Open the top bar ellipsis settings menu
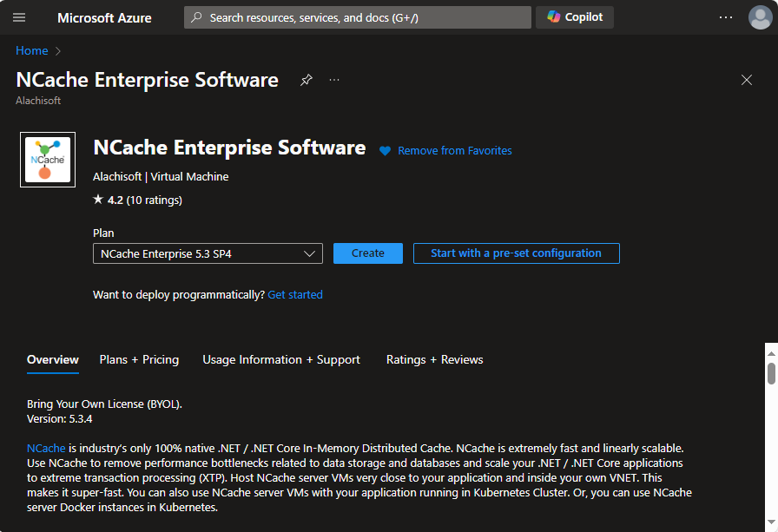The image size is (778, 532). click(x=725, y=17)
